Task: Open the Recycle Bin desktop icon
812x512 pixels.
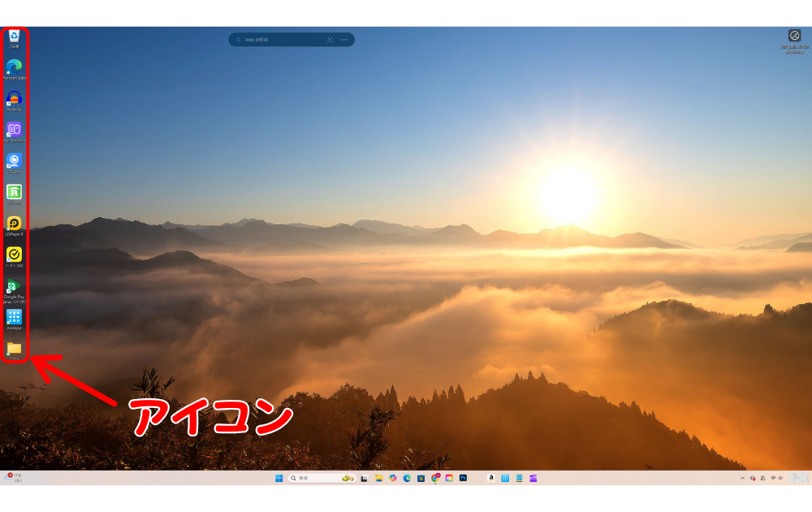Action: (14, 37)
